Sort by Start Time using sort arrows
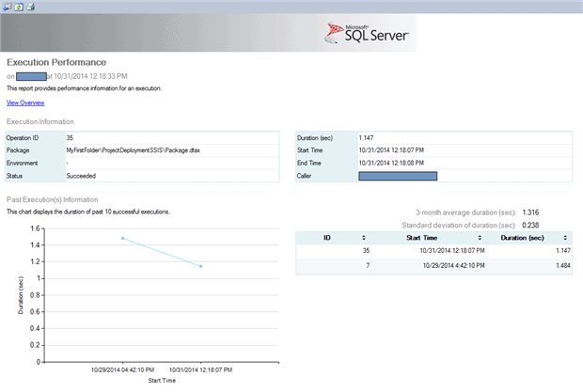The image size is (583, 392). coord(480,239)
